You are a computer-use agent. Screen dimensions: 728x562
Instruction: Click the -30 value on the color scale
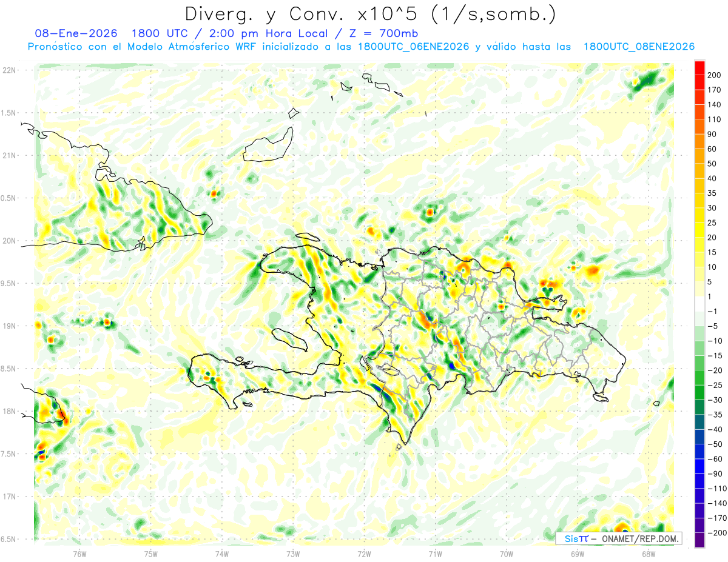point(715,400)
